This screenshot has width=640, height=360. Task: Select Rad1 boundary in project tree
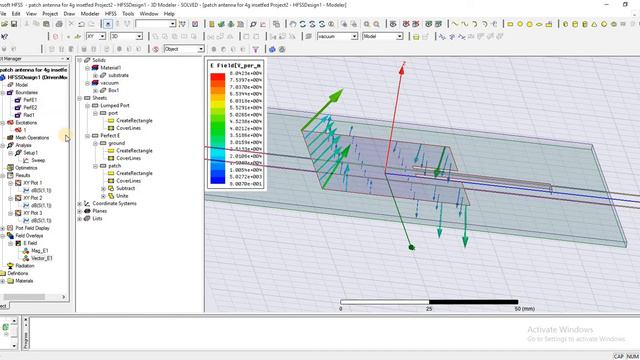[x=29, y=115]
